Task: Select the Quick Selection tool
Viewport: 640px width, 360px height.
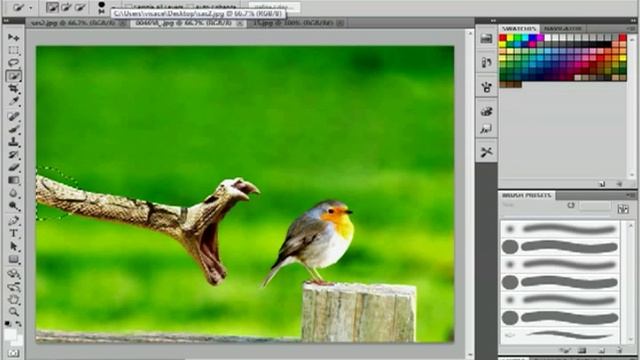Action: pyautogui.click(x=13, y=76)
